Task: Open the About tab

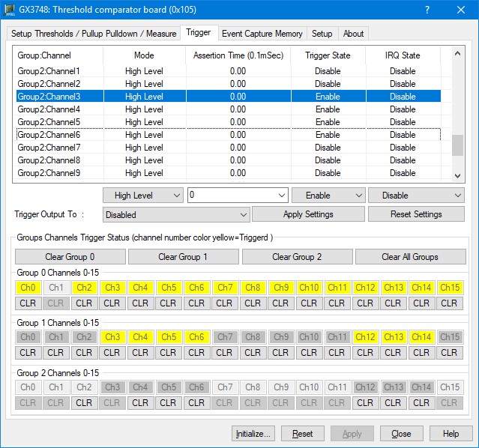Action: pos(353,34)
